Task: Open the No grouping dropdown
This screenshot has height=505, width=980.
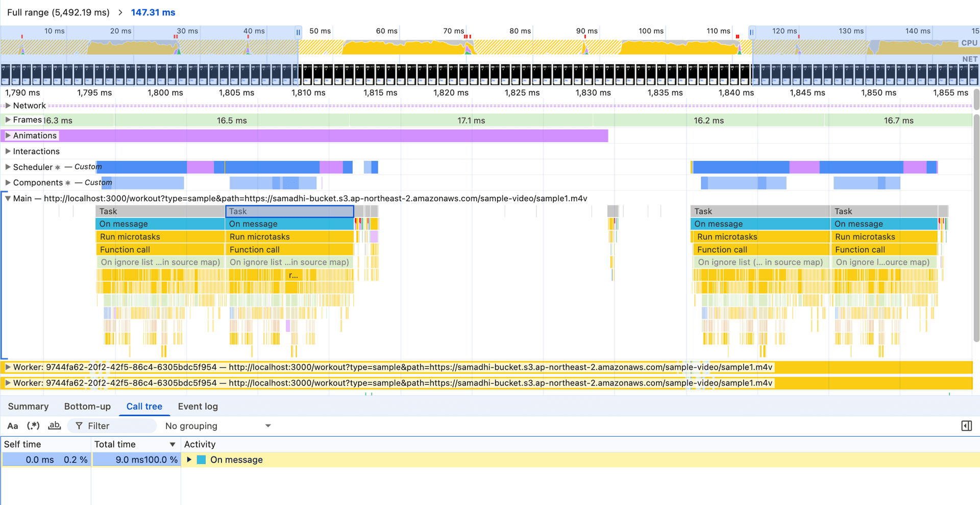Action: point(218,426)
